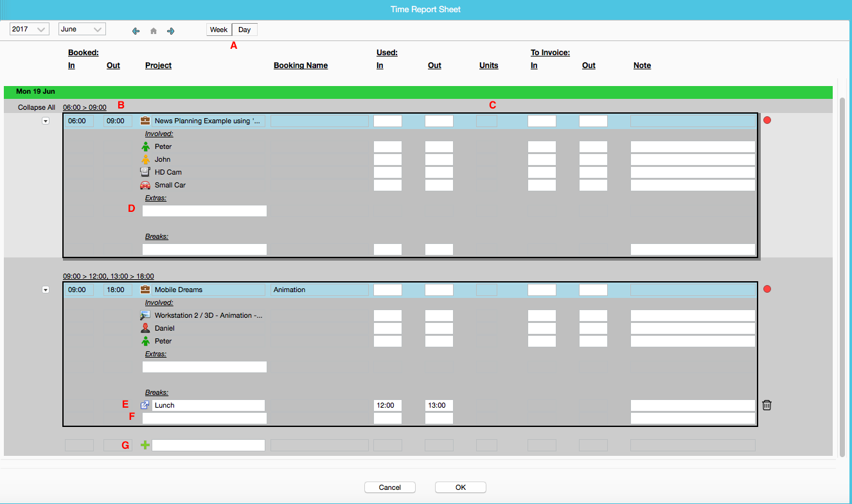The image size is (852, 504).
Task: Collapse the News Planning booking disclosure arrow
Action: click(46, 121)
